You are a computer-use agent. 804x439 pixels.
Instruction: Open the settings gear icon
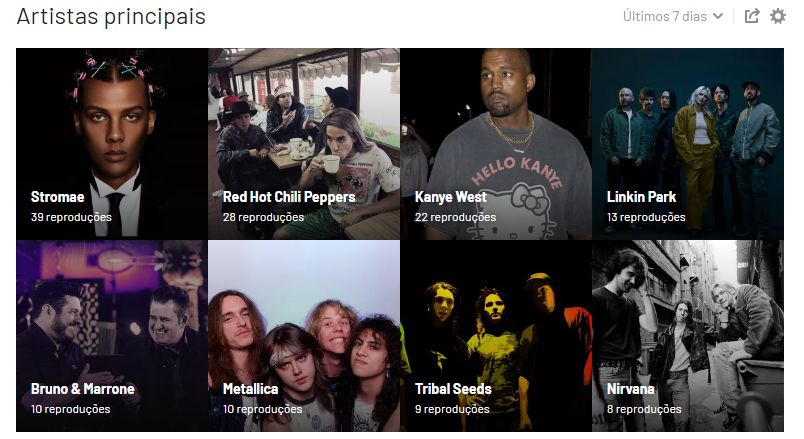point(778,16)
